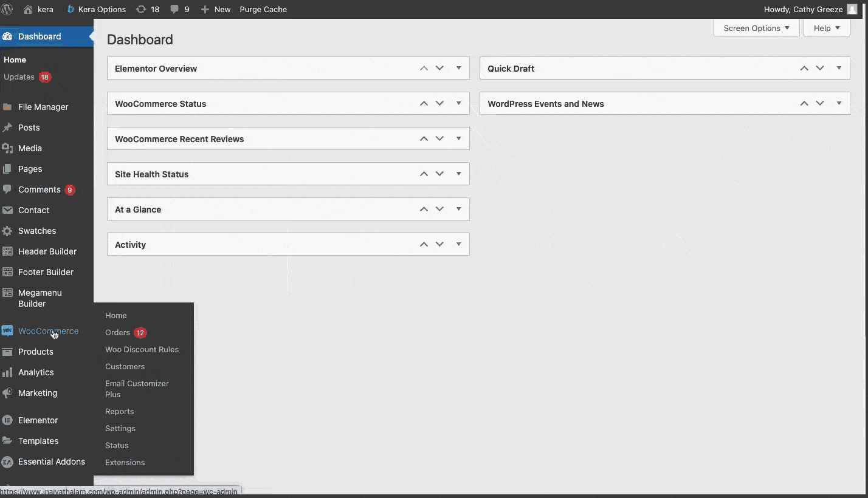Select Orders in the WooCommerce submenu

click(117, 332)
